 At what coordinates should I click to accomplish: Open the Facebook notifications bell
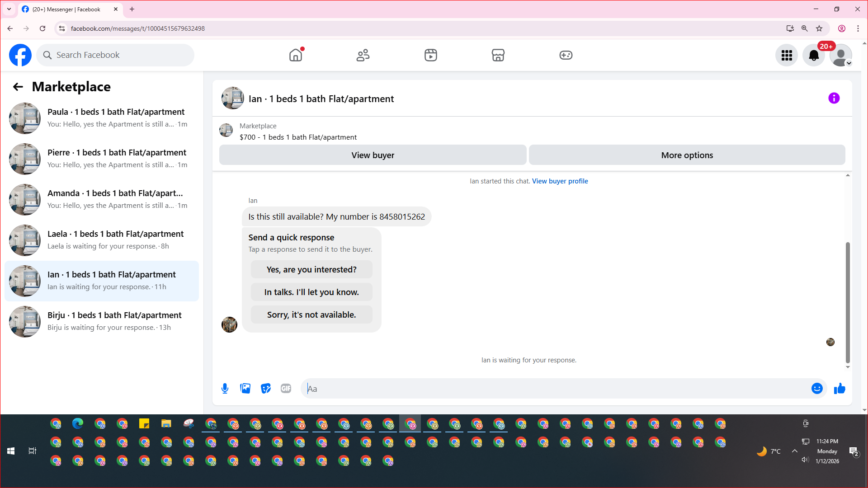[813, 55]
